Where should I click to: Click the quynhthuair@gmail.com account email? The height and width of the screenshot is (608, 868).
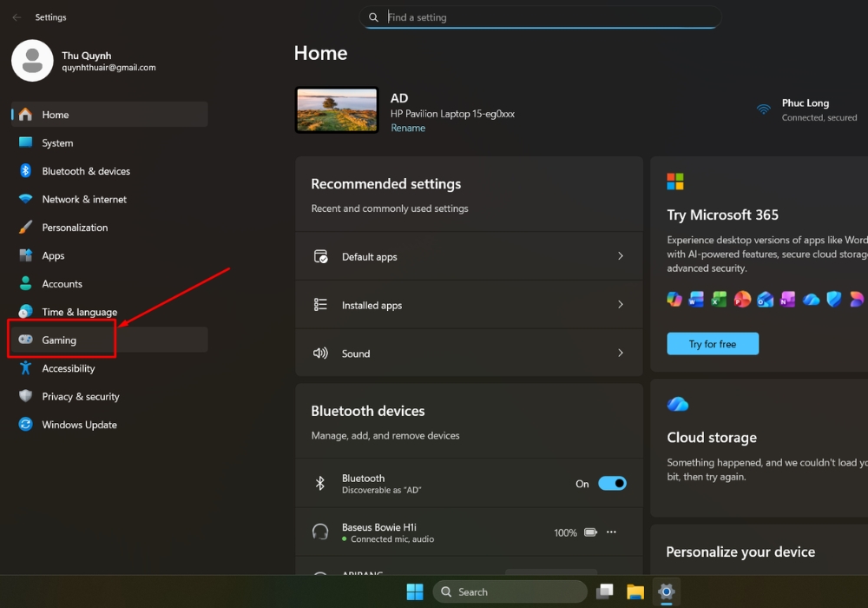click(108, 68)
